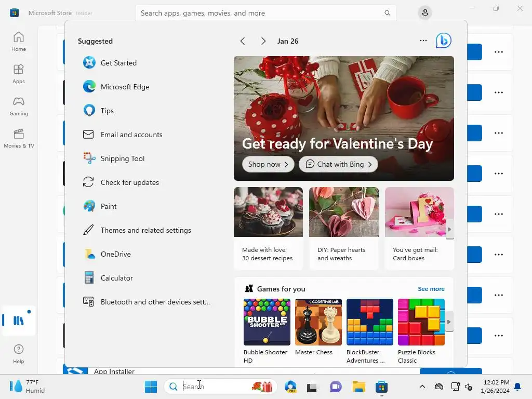Go to next day in search highlights
Screen dimensions: 532x399
click(263, 41)
